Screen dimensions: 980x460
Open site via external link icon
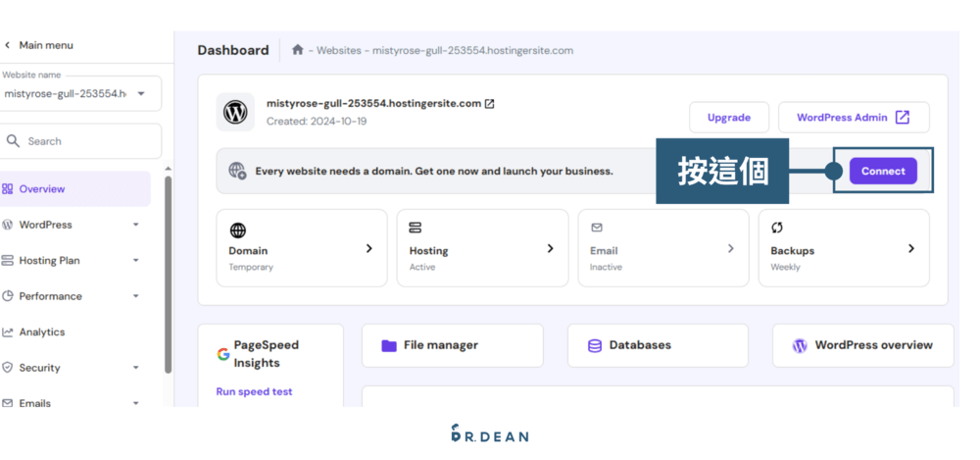490,104
